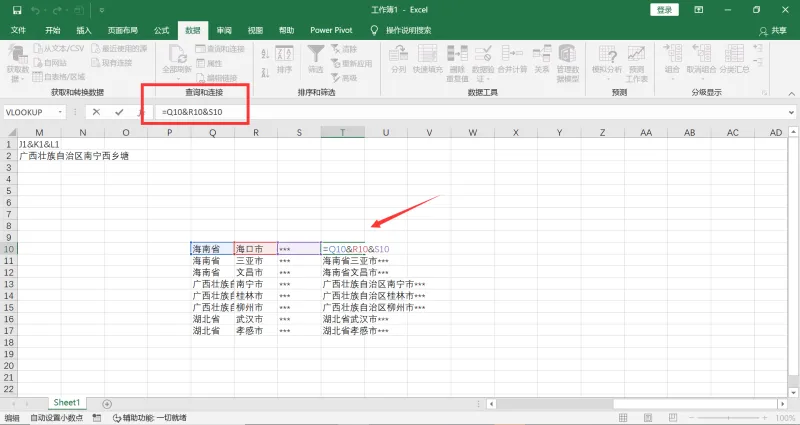The image size is (800, 425).
Task: Click 现有连接 (Existing Connections) icon
Action: point(96,63)
